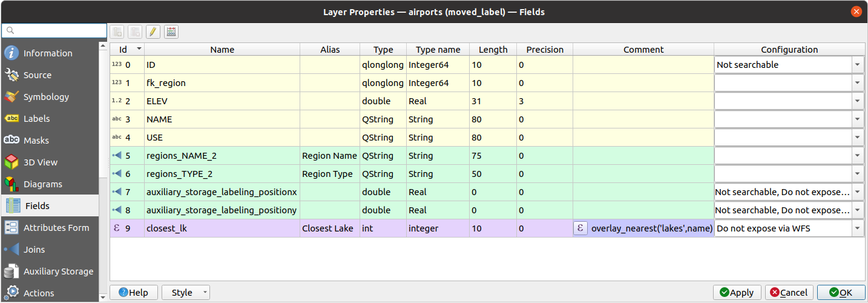Open the closest_lk Configuration dropdown
The height and width of the screenshot is (303, 868).
coord(858,228)
